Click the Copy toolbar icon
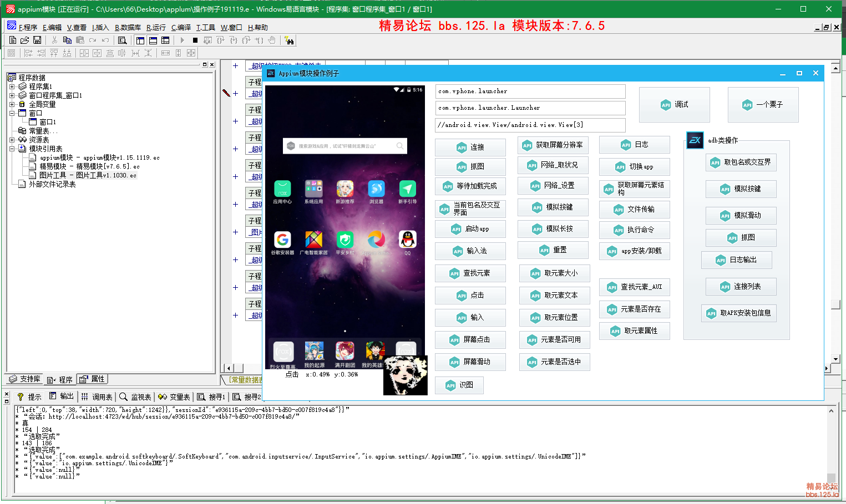 click(x=67, y=40)
